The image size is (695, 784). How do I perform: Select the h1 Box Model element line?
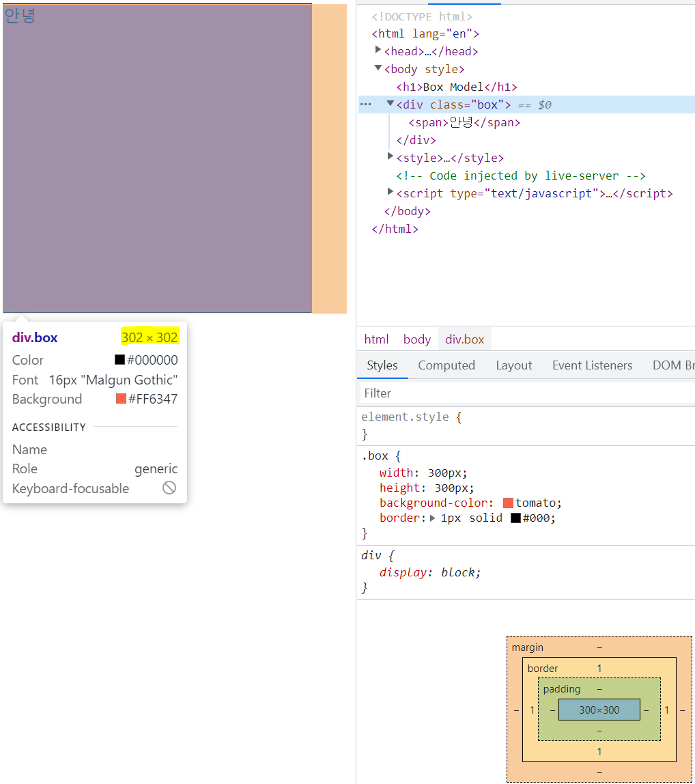pos(457,87)
